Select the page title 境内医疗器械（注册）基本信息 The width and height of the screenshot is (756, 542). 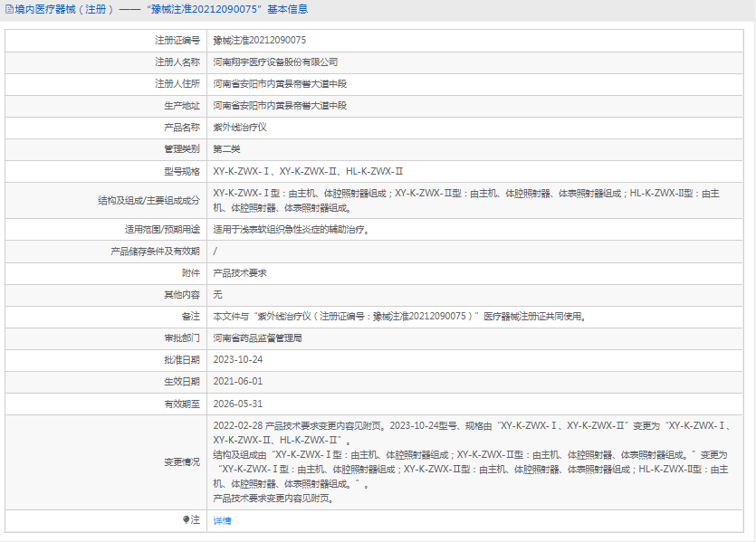tap(161, 9)
